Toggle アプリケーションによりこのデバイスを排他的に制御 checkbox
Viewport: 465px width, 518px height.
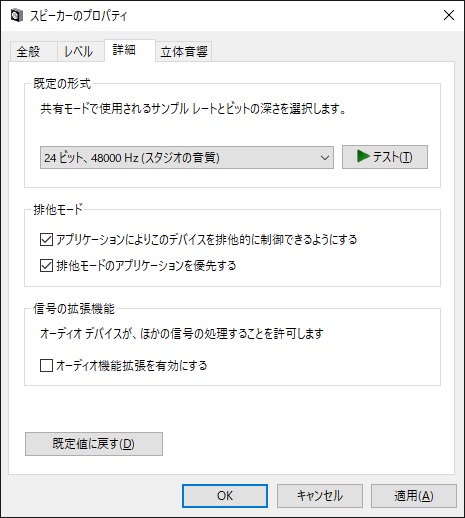46,239
